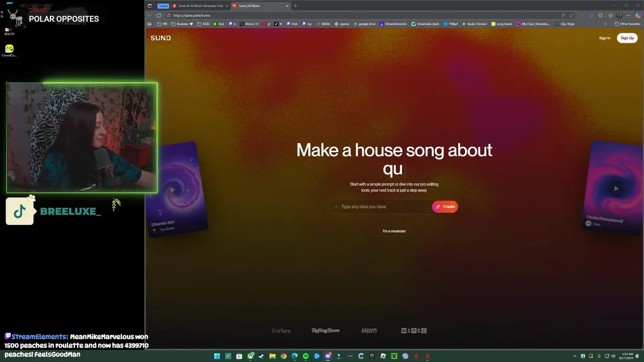
Task: Open the GMAIL bookmark
Action: (x=323, y=24)
